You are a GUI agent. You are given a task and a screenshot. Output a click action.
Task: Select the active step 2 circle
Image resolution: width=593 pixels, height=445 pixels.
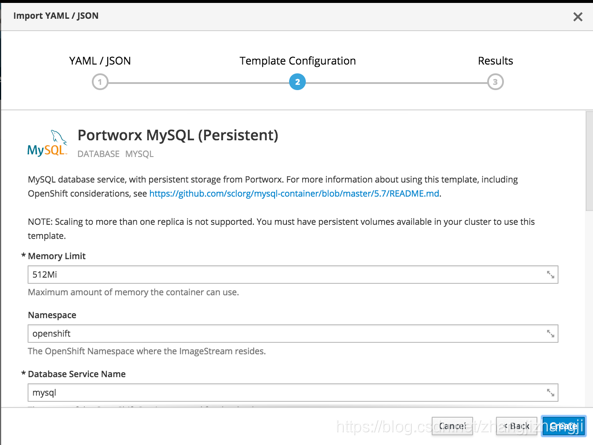click(297, 82)
